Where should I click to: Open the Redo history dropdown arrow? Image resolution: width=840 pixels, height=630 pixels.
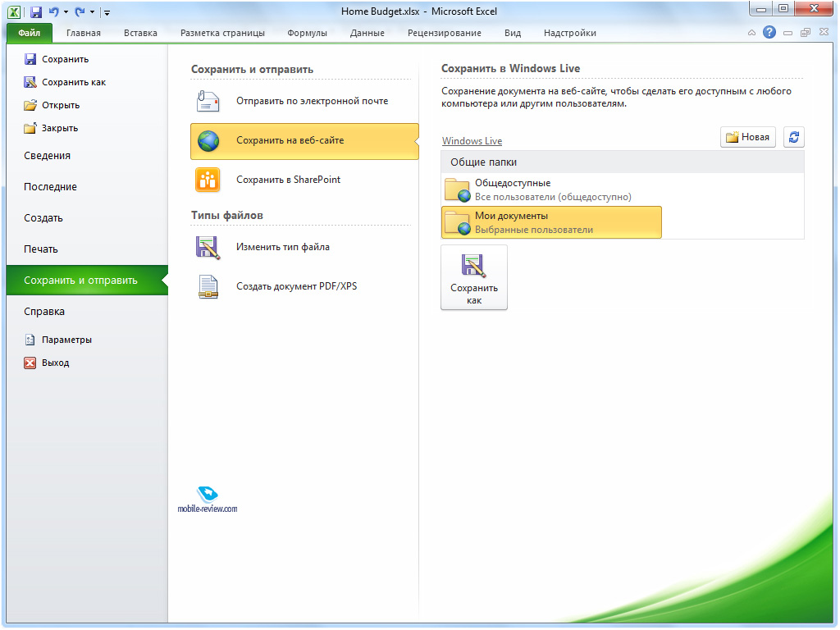[x=92, y=11]
